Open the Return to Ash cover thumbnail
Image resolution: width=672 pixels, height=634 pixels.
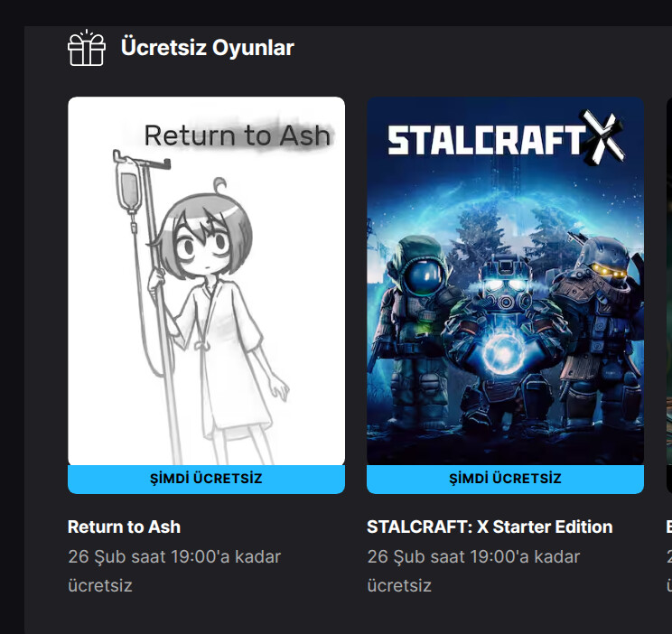pyautogui.click(x=206, y=281)
